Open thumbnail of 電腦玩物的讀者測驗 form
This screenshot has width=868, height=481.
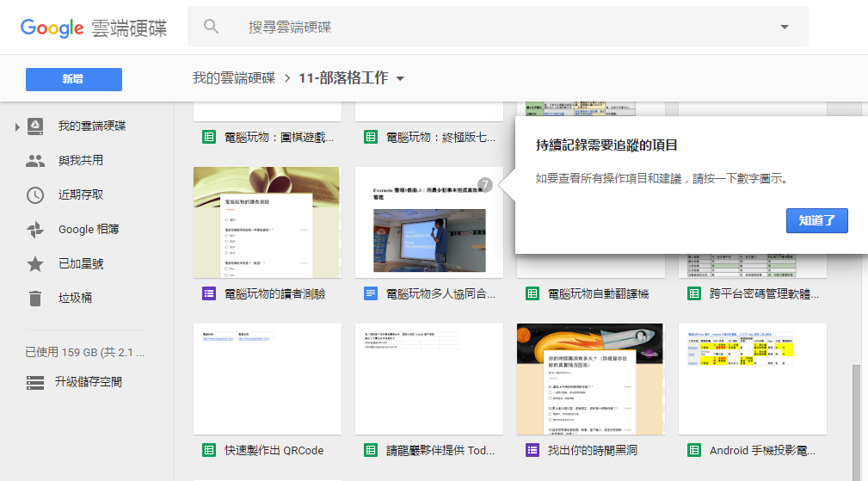click(x=268, y=223)
